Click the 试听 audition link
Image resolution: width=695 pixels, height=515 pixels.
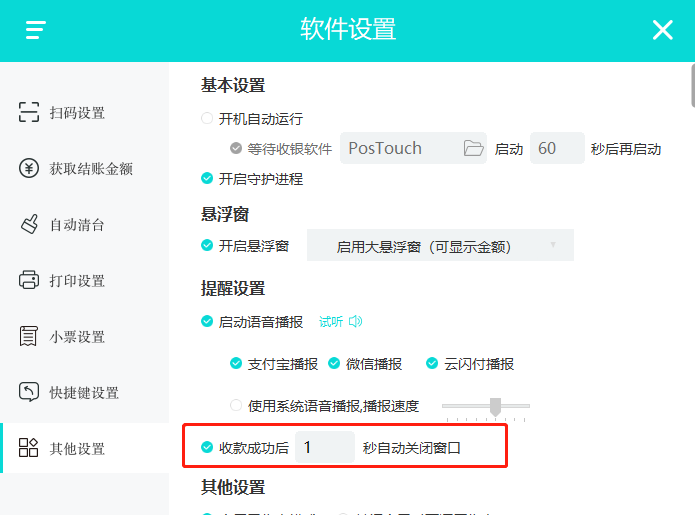(x=330, y=322)
